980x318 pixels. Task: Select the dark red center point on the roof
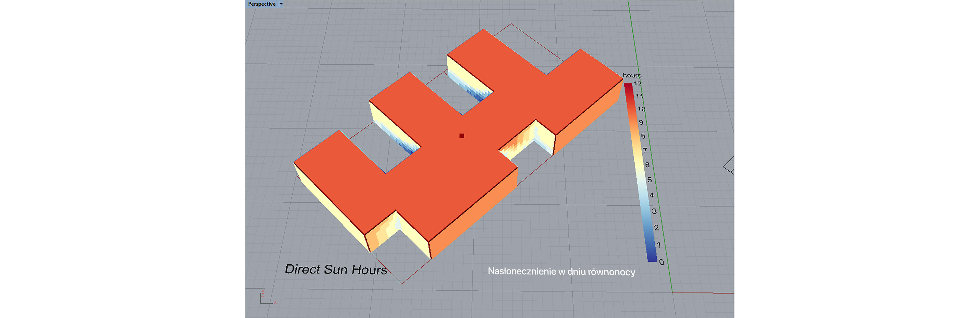pos(461,136)
